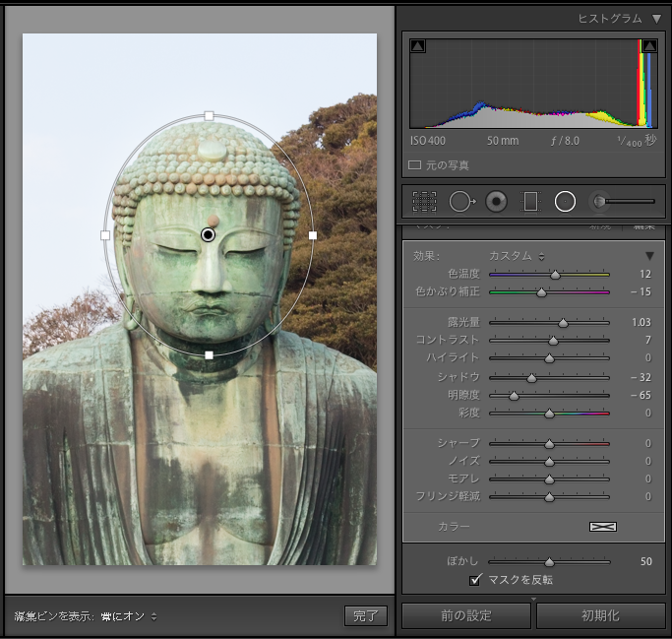The image size is (672, 639).
Task: Click the top handle of radial ellipse
Action: pyautogui.click(x=209, y=116)
